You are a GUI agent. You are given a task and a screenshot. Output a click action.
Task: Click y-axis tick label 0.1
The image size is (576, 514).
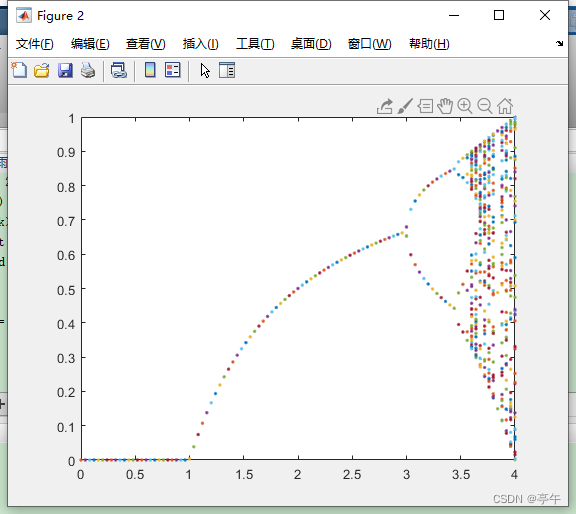coord(66,427)
